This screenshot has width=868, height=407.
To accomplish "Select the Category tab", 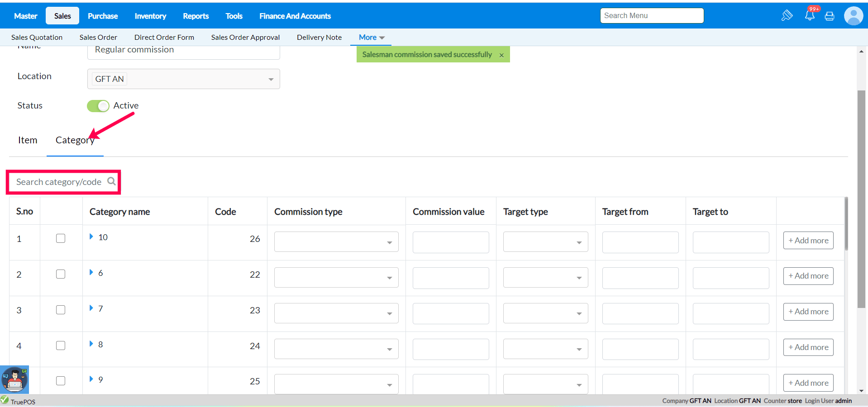I will pos(75,140).
